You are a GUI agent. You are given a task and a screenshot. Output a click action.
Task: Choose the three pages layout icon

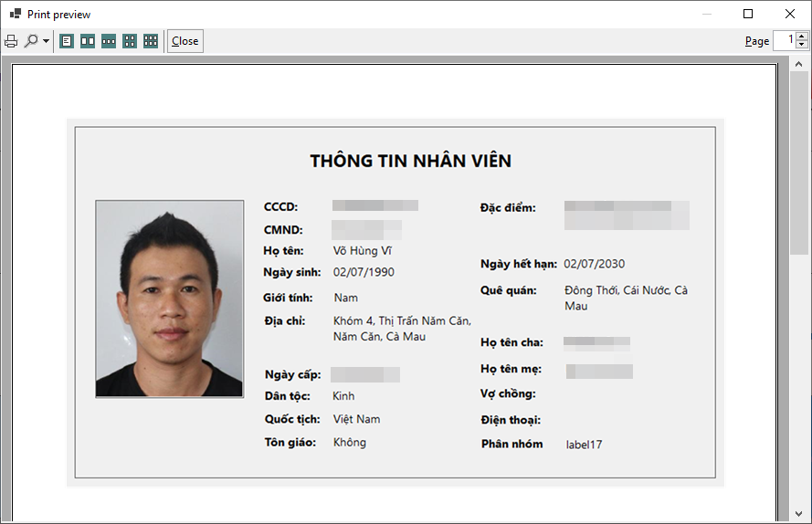[x=109, y=41]
